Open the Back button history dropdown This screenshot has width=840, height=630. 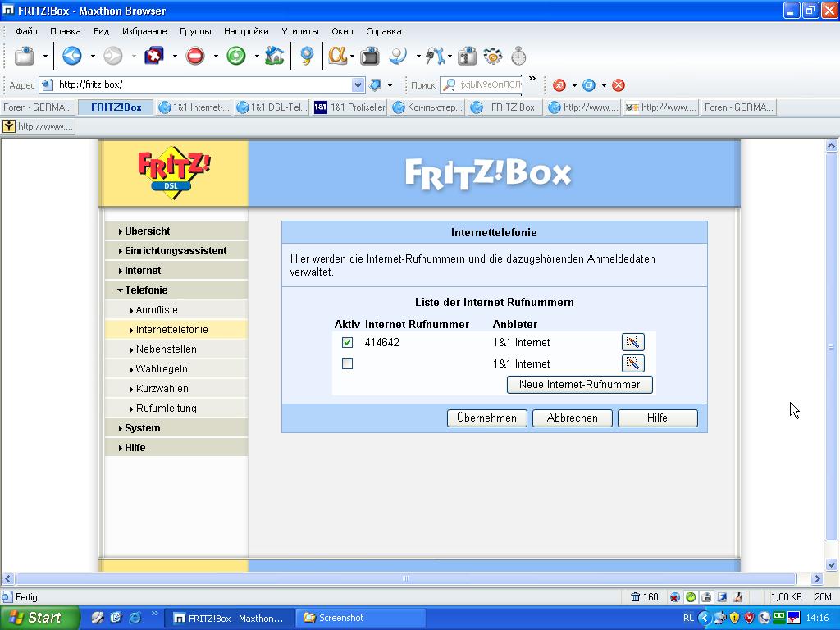93,56
